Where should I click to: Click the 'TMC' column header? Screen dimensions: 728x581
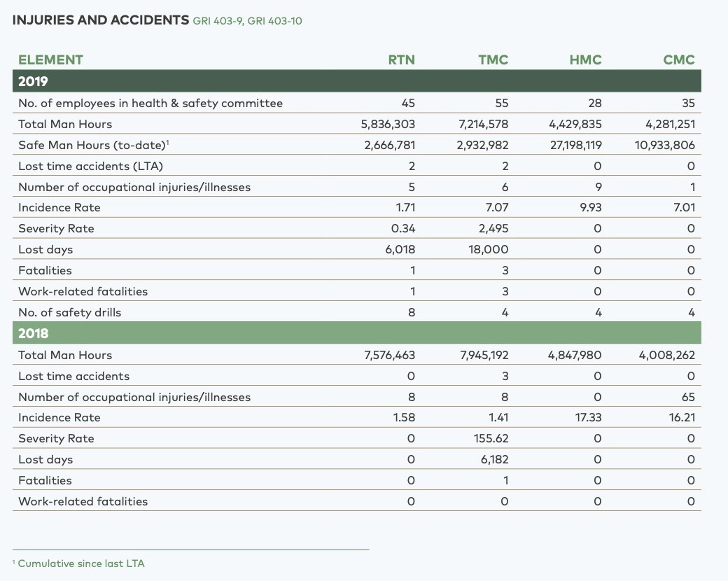pyautogui.click(x=493, y=60)
